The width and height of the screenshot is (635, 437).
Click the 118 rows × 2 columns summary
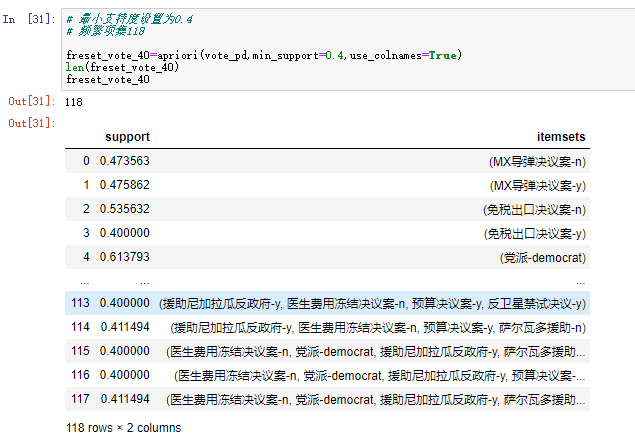[124, 428]
